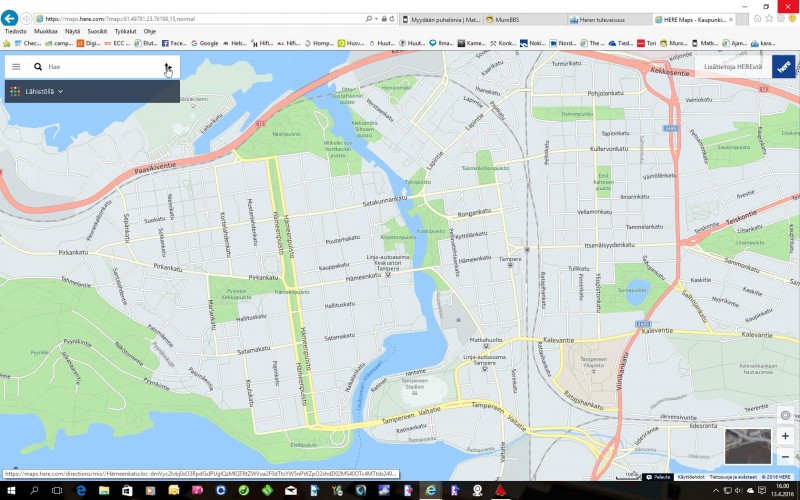
Task: Switch to satellite view thumbnail
Action: (x=747, y=447)
